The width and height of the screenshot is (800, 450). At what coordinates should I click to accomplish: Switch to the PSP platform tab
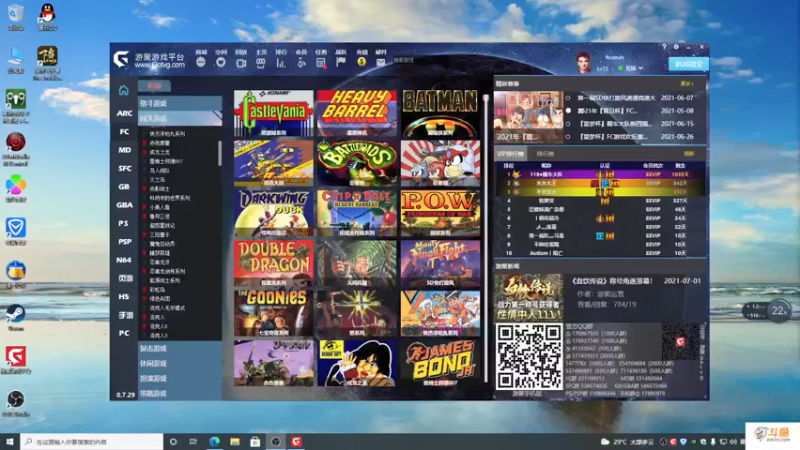click(124, 242)
